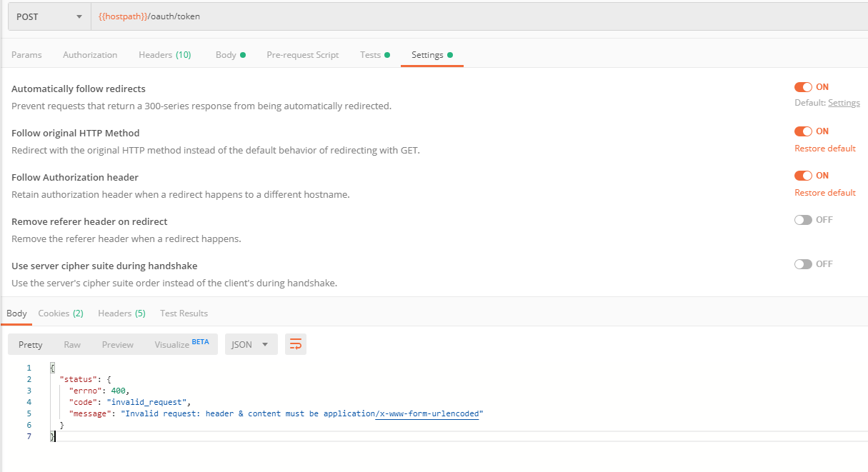Click line number 5 in response body
This screenshot has width=868, height=472.
pyautogui.click(x=29, y=413)
